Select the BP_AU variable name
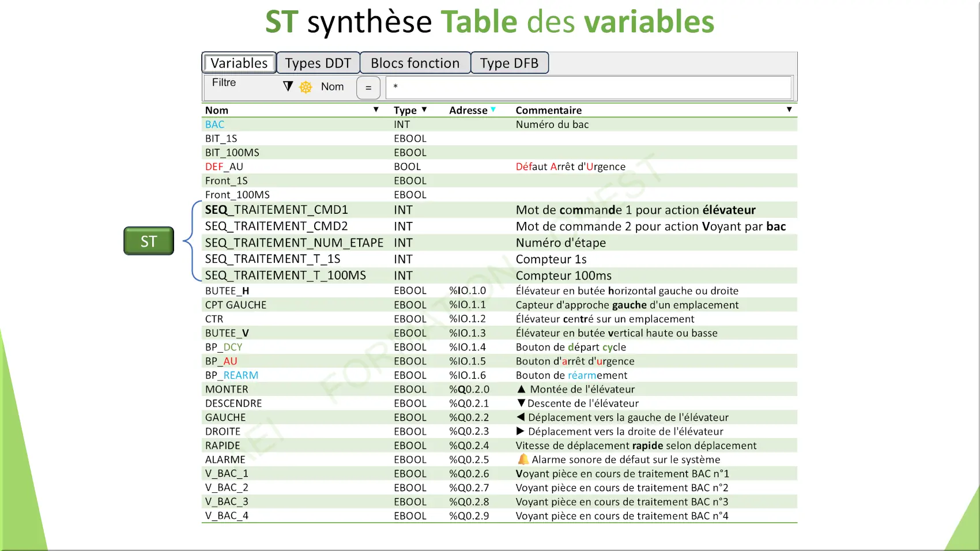 221,361
